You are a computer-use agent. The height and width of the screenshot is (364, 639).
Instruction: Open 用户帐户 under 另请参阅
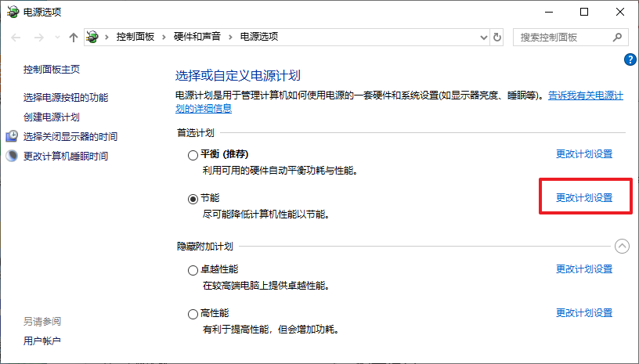[x=42, y=341]
